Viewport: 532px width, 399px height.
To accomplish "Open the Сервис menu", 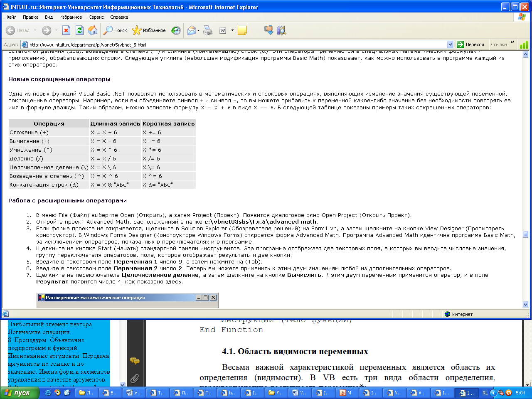I will (x=96, y=17).
